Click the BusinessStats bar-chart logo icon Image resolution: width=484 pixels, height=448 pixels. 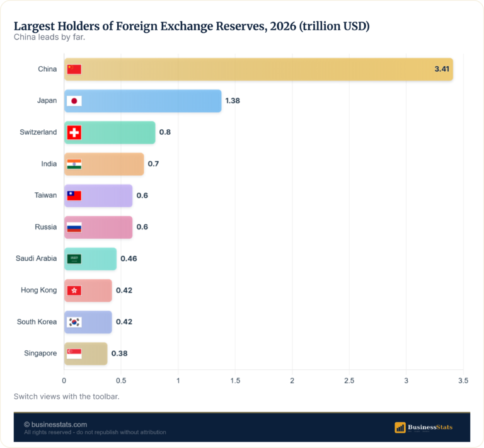[400, 427]
